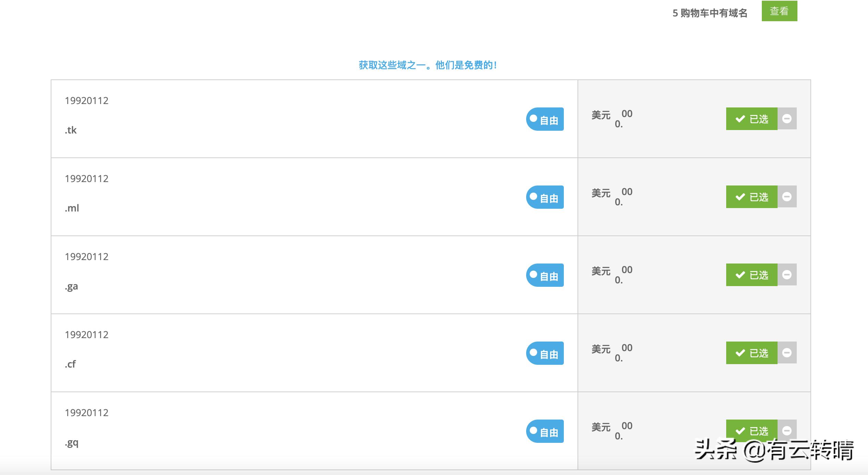Screen dimensions: 868x475
Task: Remove the .gq domain using minus icon
Action: pos(787,430)
